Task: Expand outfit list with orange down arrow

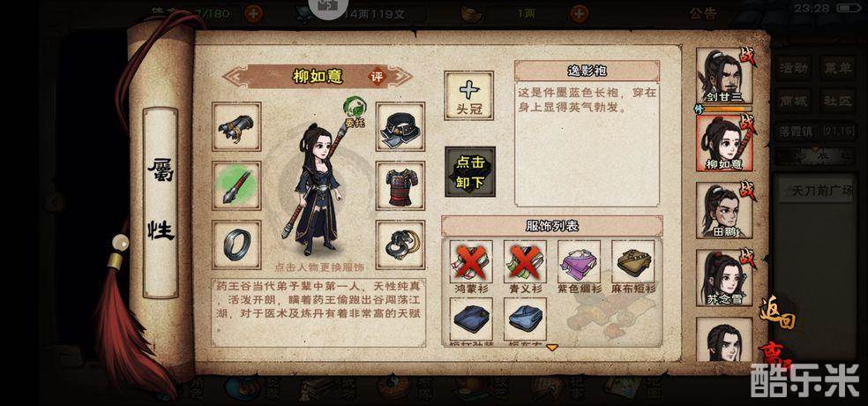Action: [552, 347]
